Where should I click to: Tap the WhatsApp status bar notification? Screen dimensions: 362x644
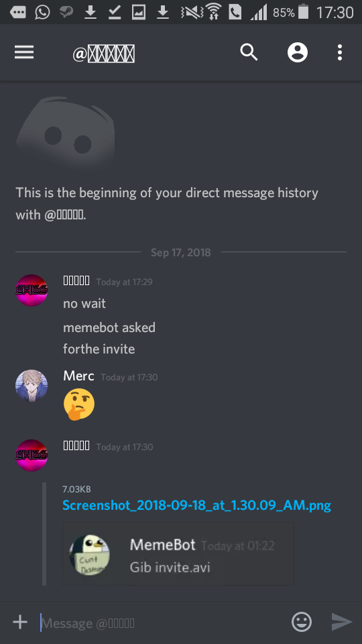[42, 12]
